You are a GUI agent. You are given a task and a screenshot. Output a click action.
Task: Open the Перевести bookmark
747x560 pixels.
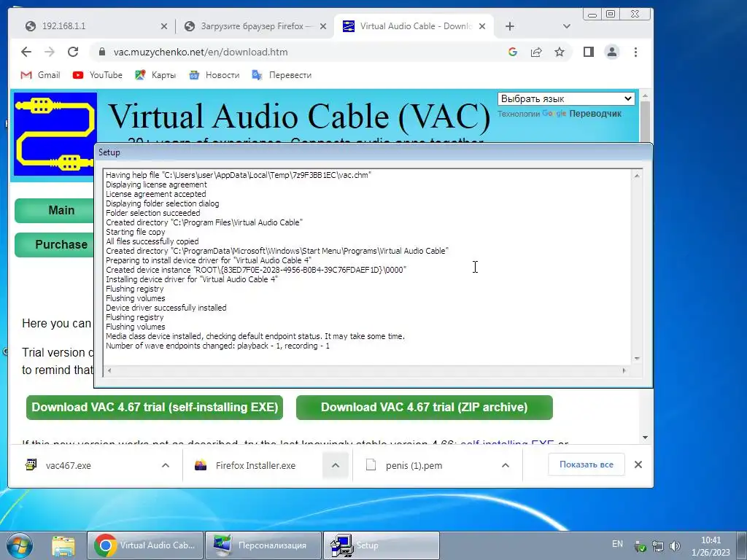282,75
